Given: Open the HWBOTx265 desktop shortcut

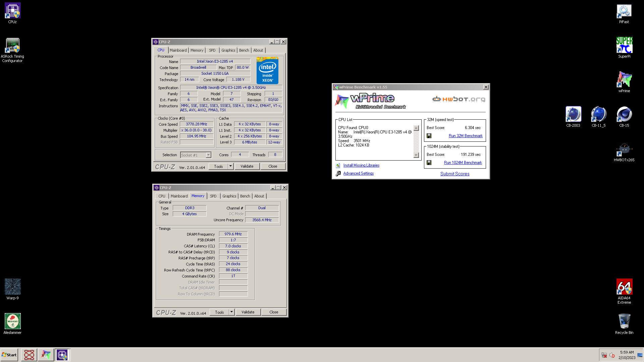Looking at the screenshot, I should [624, 151].
